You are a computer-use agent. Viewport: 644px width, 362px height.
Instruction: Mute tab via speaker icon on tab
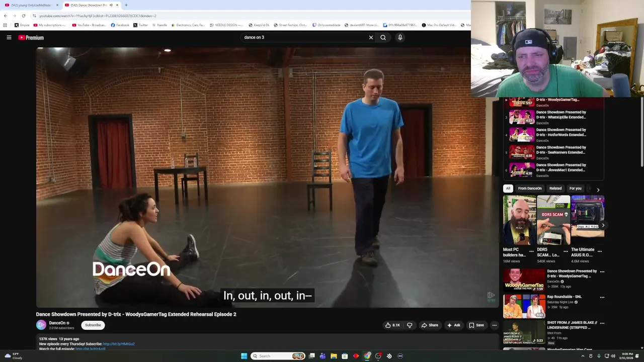tap(111, 5)
